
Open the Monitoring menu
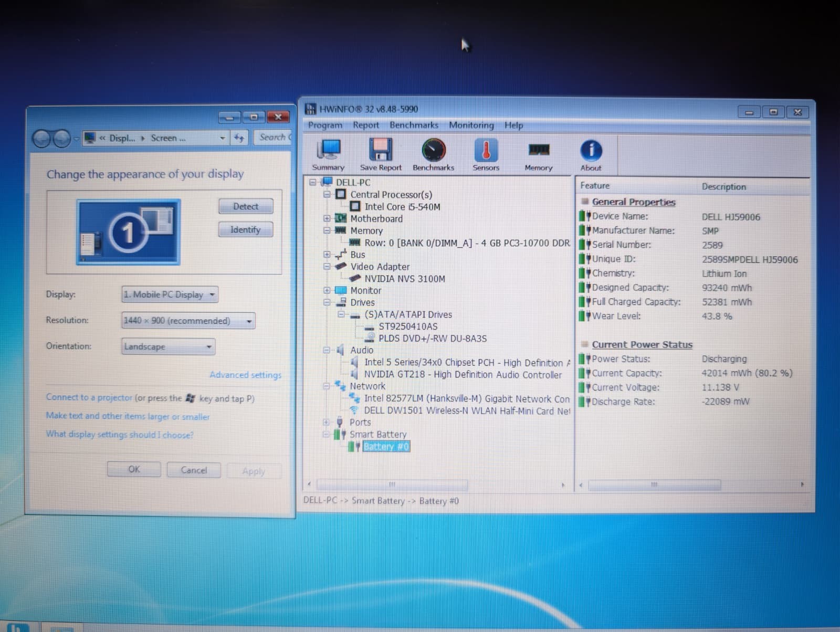[x=471, y=125]
